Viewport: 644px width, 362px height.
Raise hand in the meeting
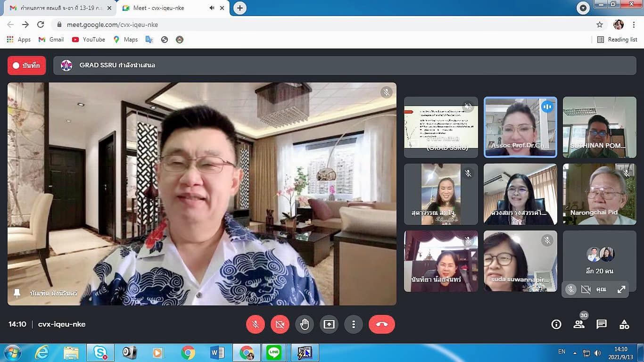click(x=305, y=324)
